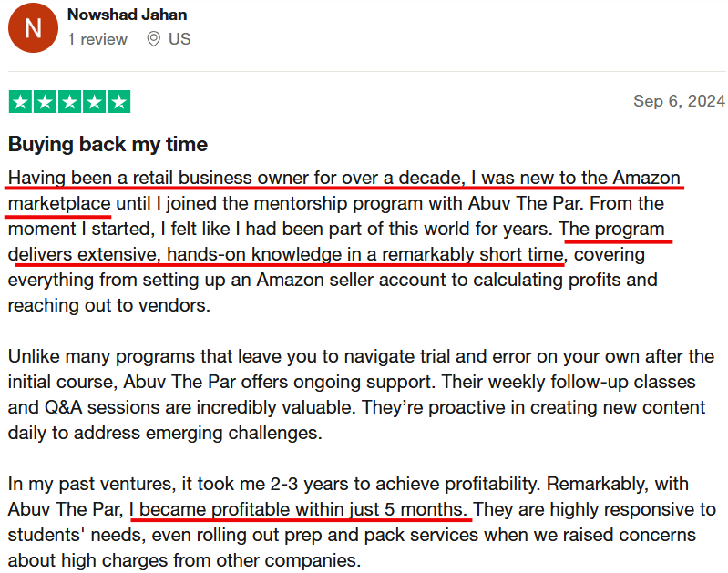
Task: Open the 'Buying back my time' review title
Action: point(108,145)
